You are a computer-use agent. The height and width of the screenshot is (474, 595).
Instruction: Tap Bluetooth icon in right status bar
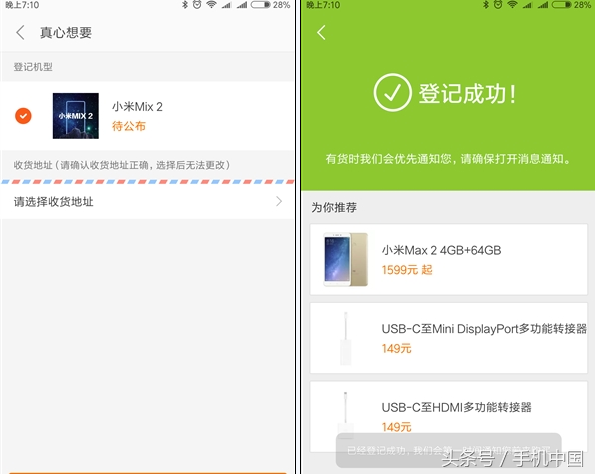(486, 5)
